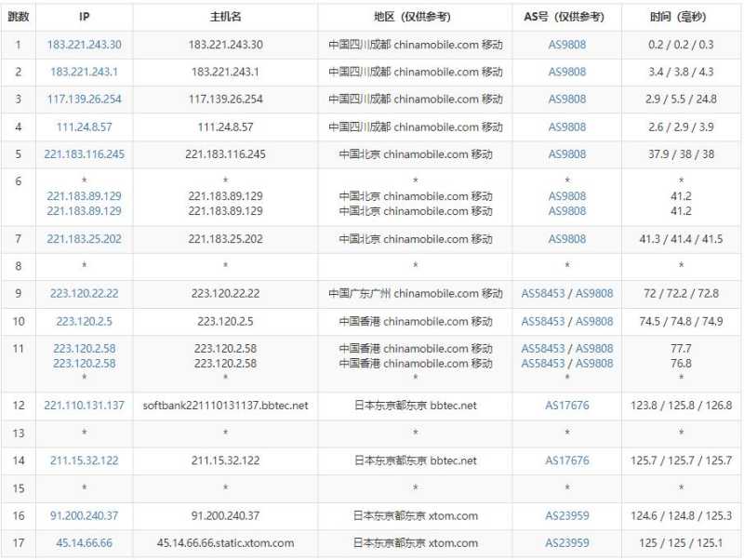
Task: Select region 日本东京都东京 bbtec.net in hop 12
Action: click(415, 406)
